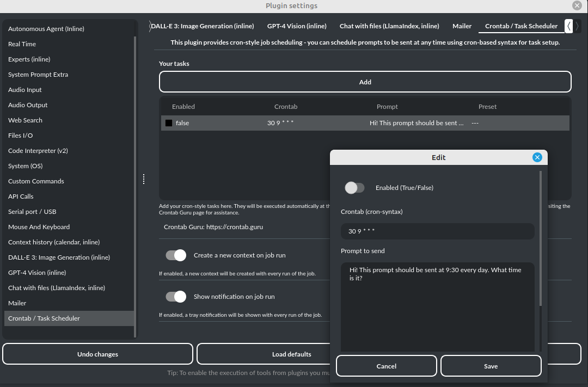Save the edited crontab task
The width and height of the screenshot is (588, 387).
(490, 365)
